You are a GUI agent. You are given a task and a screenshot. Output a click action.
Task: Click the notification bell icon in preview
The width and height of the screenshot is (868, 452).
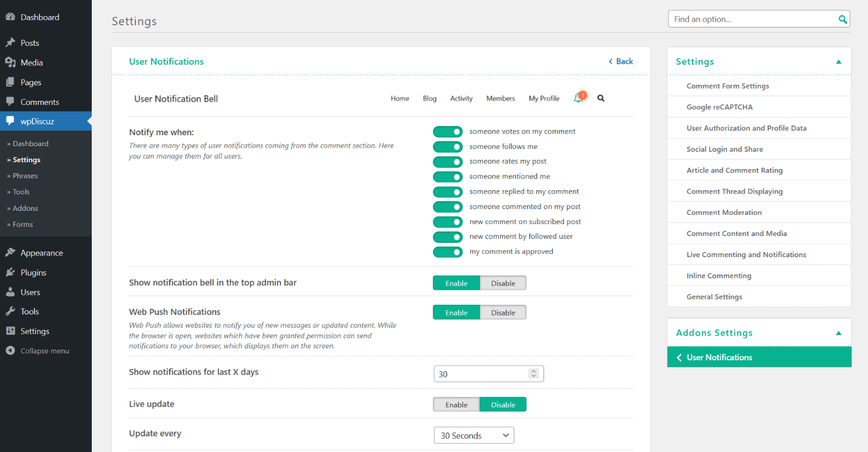click(x=579, y=98)
